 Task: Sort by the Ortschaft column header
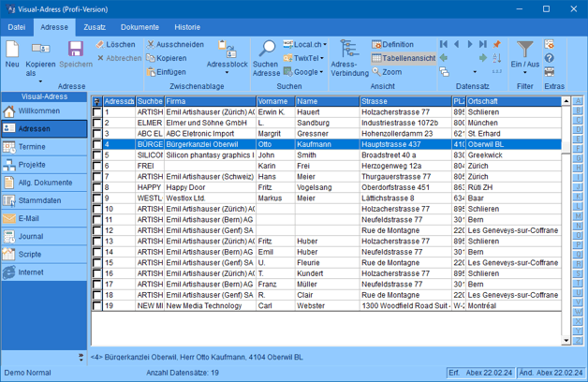(x=514, y=101)
